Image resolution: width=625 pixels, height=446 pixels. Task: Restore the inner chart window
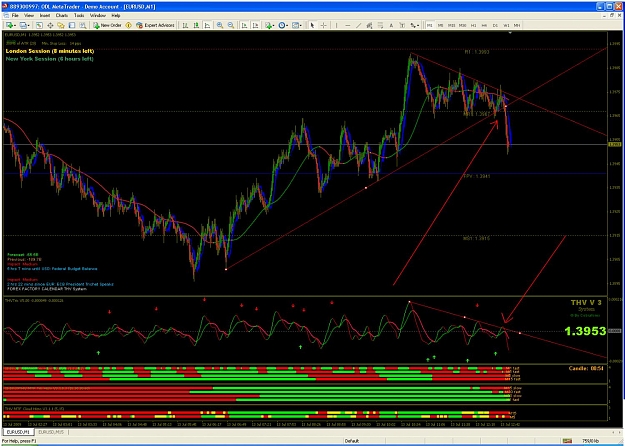[614, 15]
